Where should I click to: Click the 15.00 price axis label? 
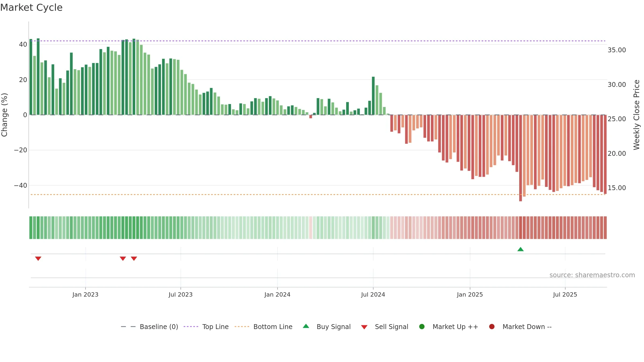(x=617, y=188)
